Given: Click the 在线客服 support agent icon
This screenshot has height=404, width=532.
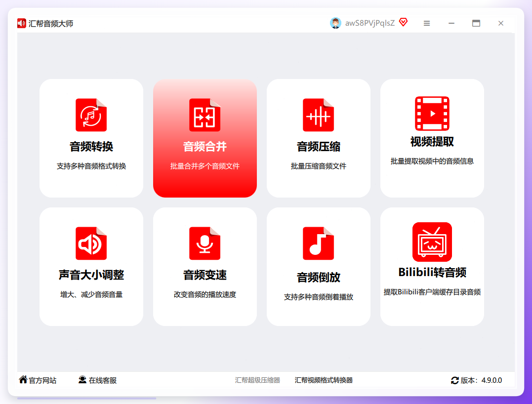Looking at the screenshot, I should click(x=82, y=380).
